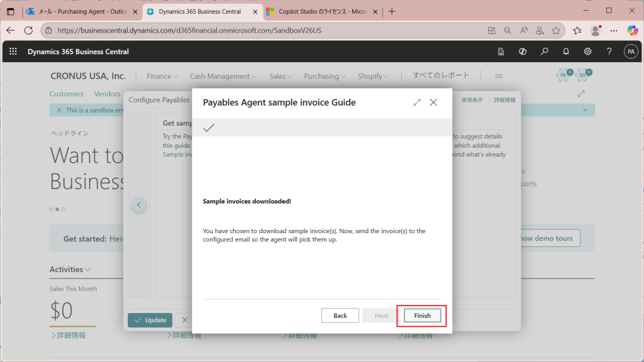Close the Payables Agent sample invoice Guide
644x362 pixels.
[433, 102]
